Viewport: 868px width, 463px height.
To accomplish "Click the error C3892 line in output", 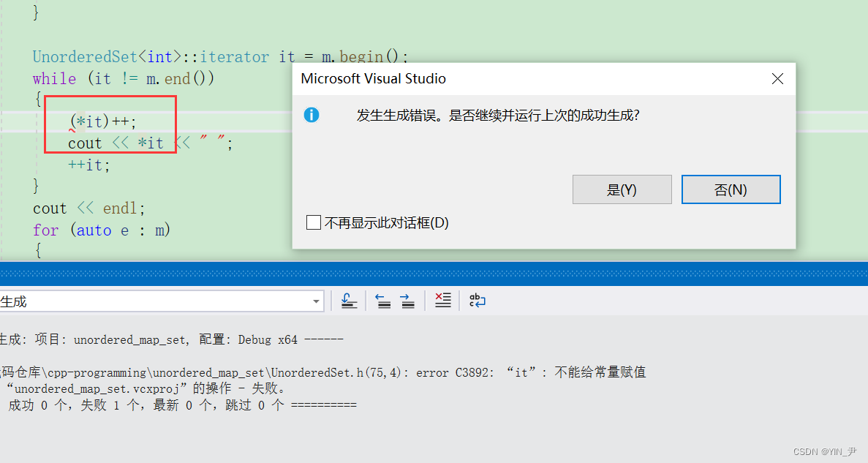I will point(322,372).
